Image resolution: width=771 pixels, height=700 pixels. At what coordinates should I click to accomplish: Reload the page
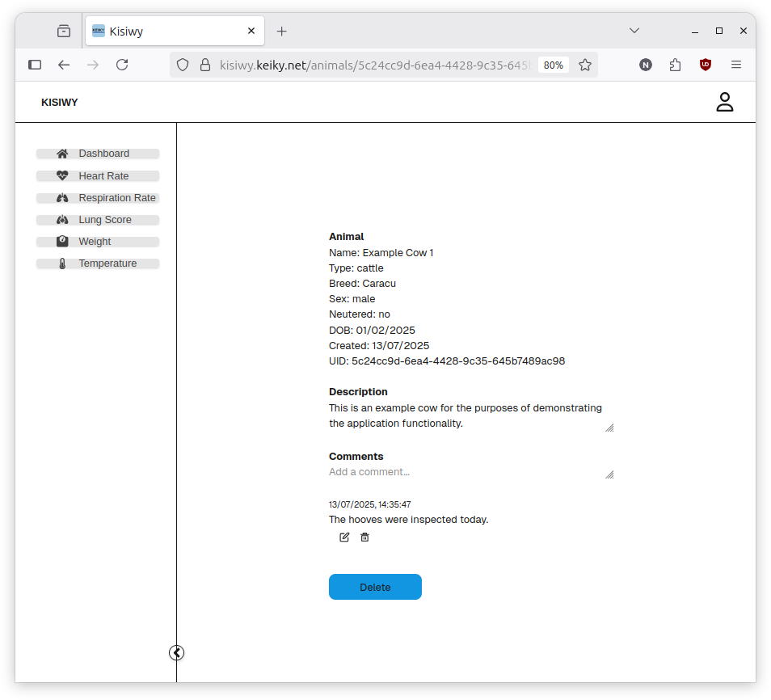point(122,65)
